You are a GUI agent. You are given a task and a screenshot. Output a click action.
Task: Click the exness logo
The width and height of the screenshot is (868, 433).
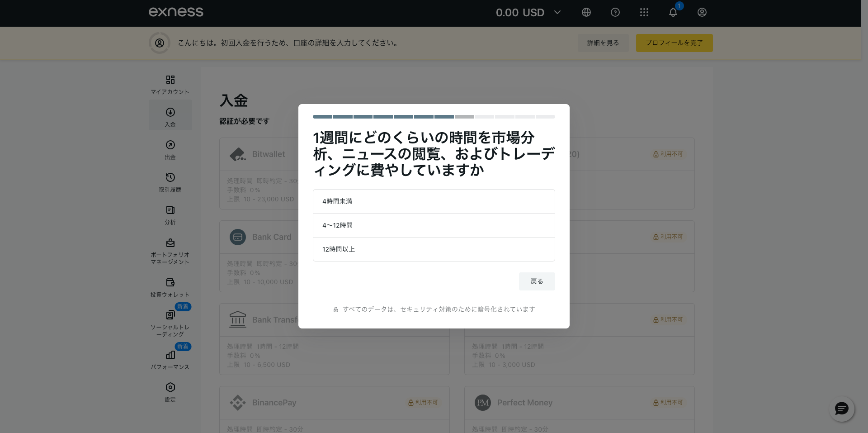pos(176,12)
